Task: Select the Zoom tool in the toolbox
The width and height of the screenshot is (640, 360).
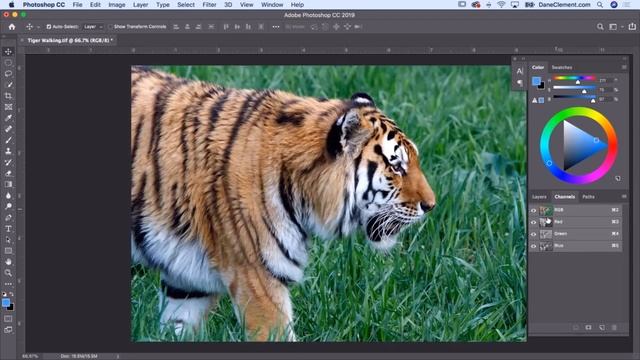Action: click(x=8, y=273)
